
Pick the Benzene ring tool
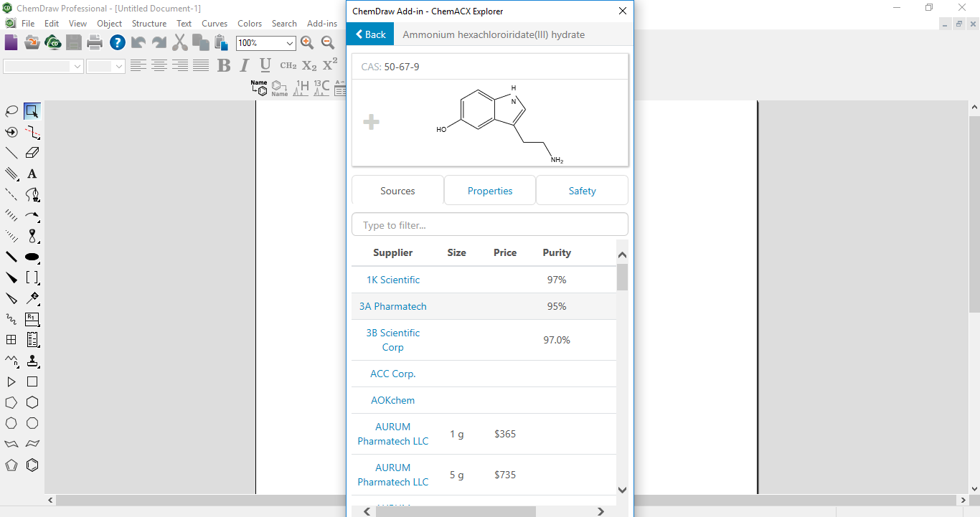click(32, 465)
